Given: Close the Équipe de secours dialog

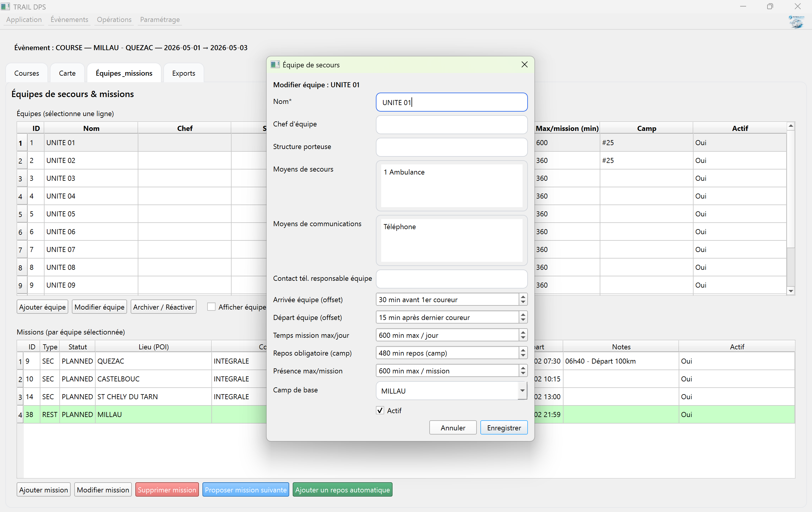Looking at the screenshot, I should 524,64.
